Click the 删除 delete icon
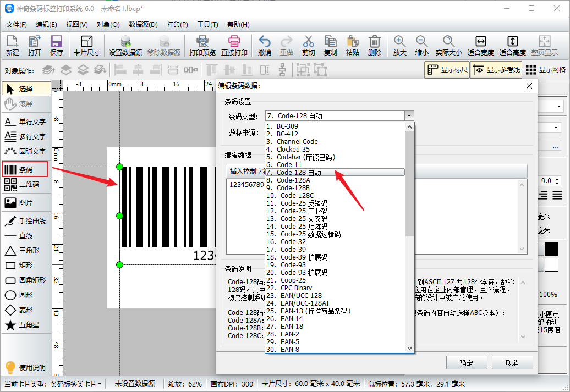 point(375,46)
